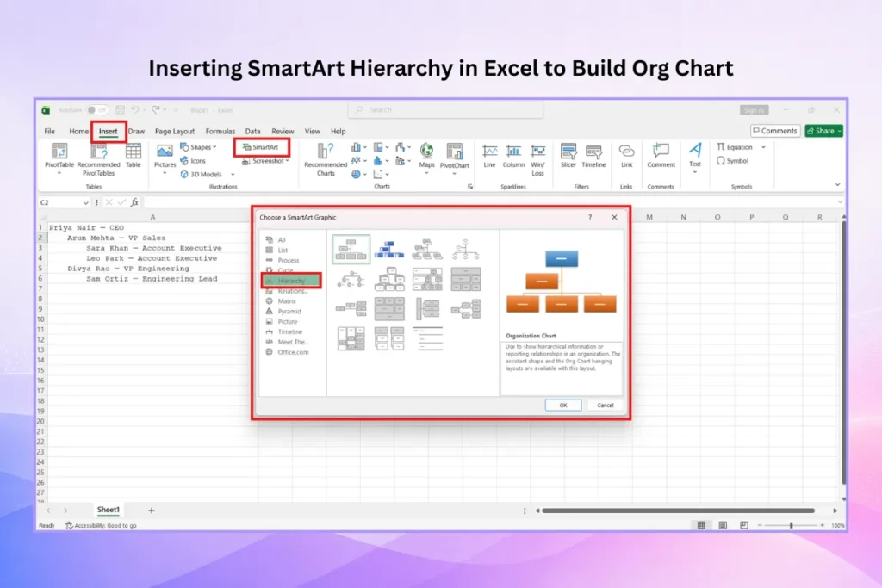Choose the Organization Chart layout thumbnail
Viewport: 882px width, 588px height.
(351, 250)
